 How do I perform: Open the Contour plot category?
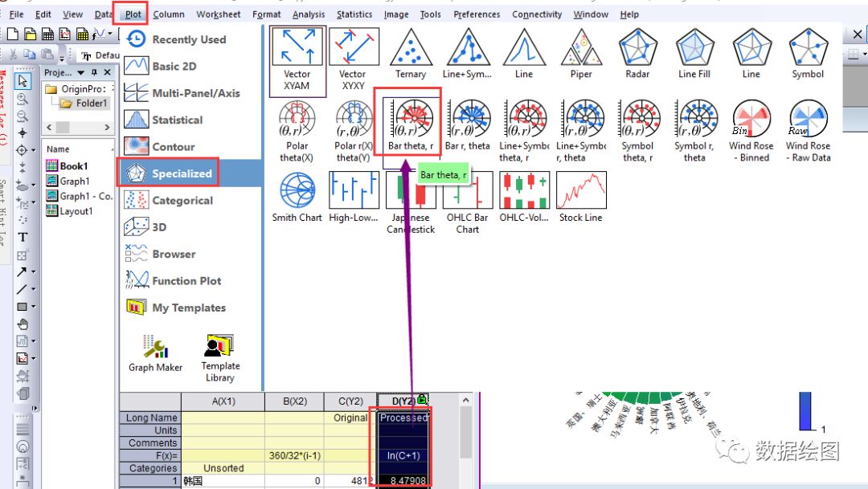click(190, 147)
